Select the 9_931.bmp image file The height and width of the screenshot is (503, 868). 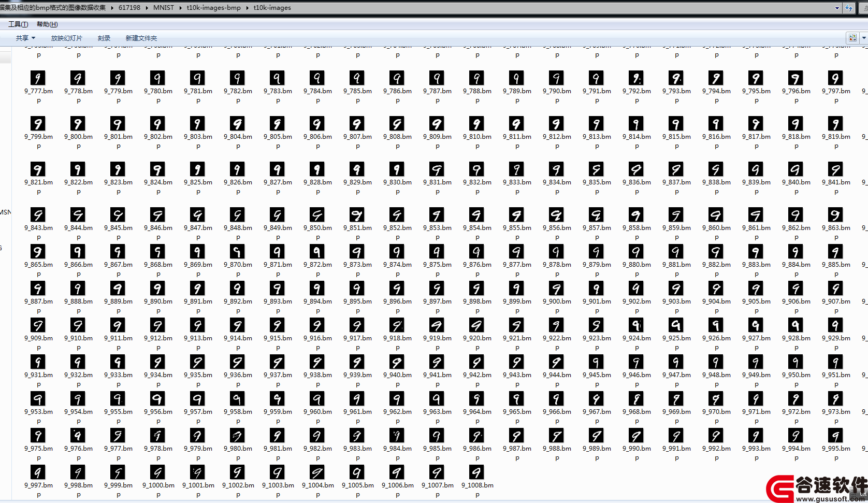38,370
